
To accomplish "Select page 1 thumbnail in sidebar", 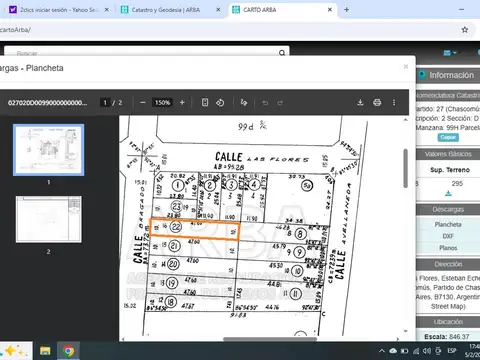I will pos(48,150).
